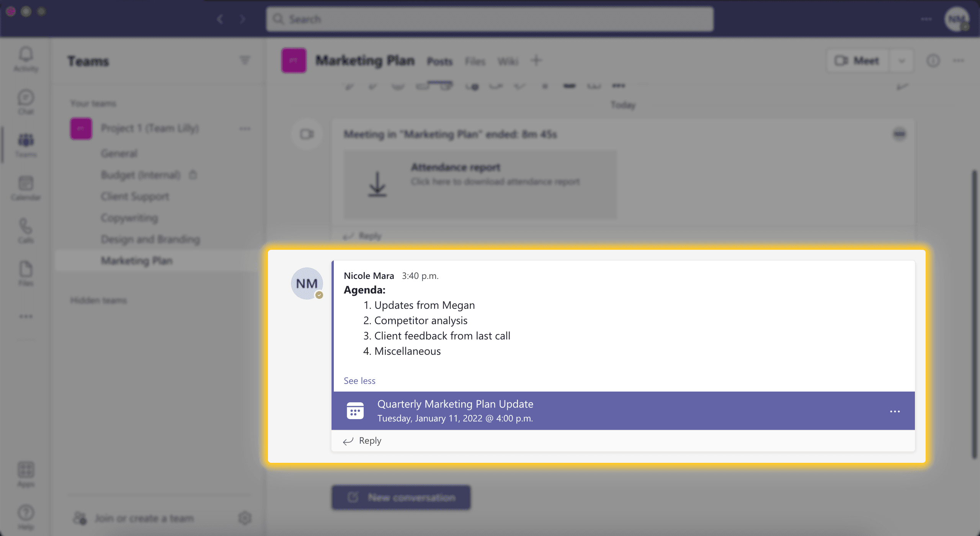980x536 pixels.
Task: Click See less to collapse message
Action: 359,380
